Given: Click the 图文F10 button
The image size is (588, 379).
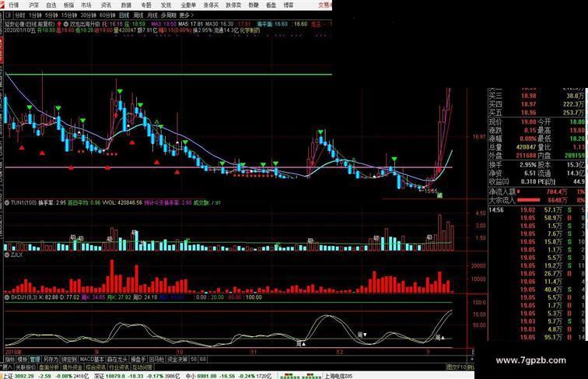Looking at the screenshot, I should coord(457,367).
